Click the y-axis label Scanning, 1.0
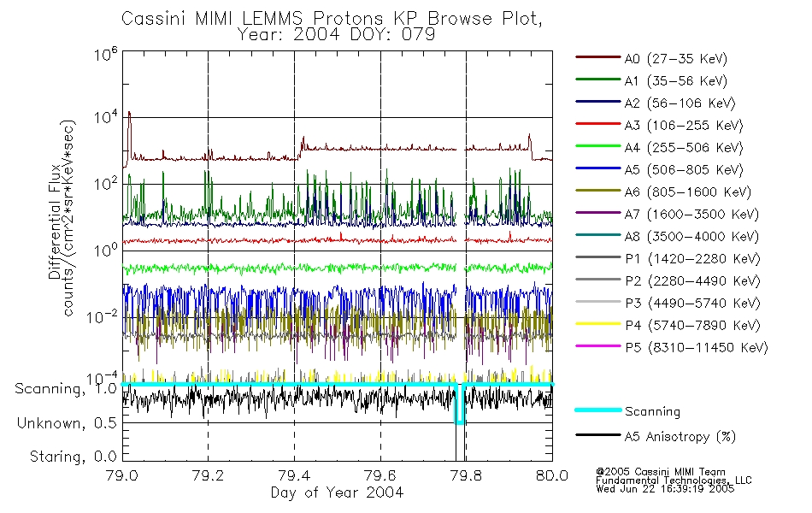 (x=65, y=389)
